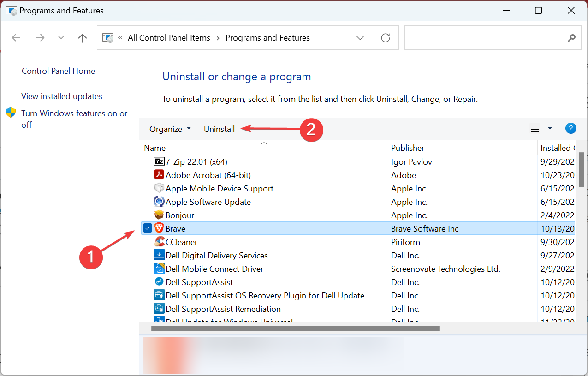This screenshot has width=588, height=376.
Task: Click the search magnifier icon
Action: pos(572,38)
